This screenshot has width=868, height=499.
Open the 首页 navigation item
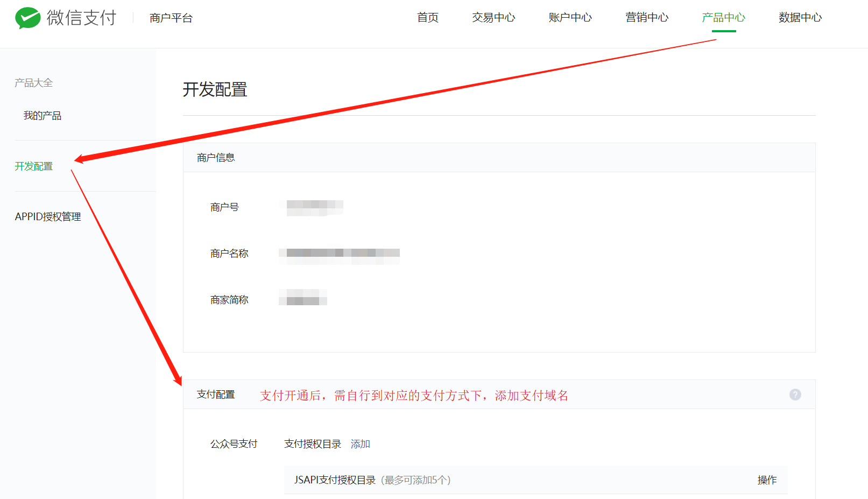coord(427,18)
